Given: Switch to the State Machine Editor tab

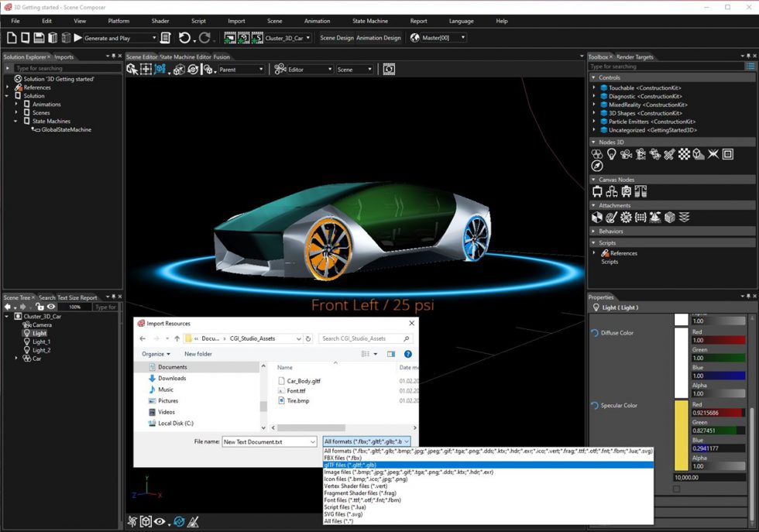Looking at the screenshot, I should (185, 56).
